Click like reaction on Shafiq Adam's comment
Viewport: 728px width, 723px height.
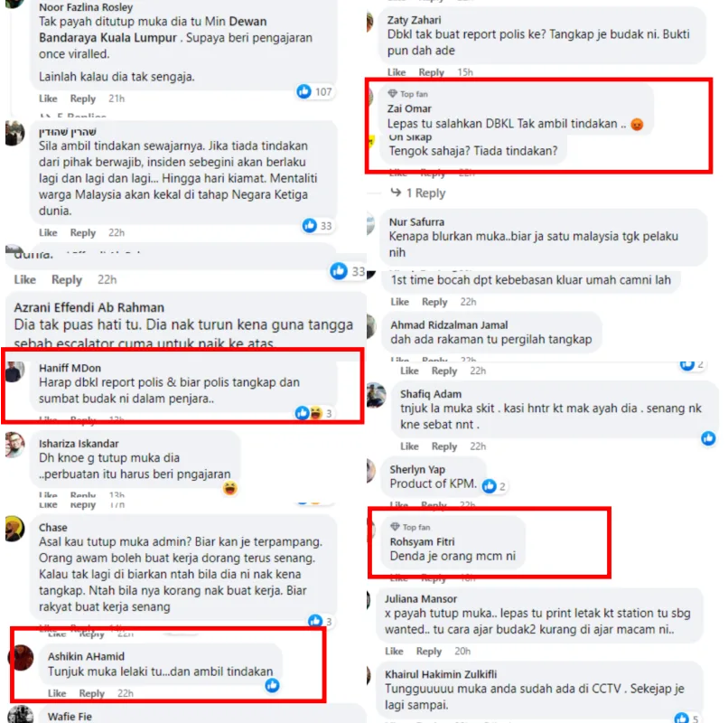coord(708,438)
